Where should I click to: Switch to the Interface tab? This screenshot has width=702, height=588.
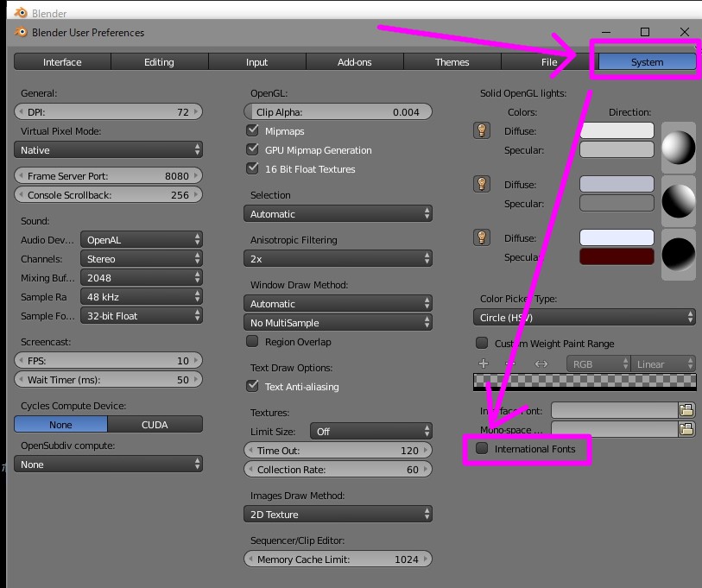pyautogui.click(x=62, y=62)
